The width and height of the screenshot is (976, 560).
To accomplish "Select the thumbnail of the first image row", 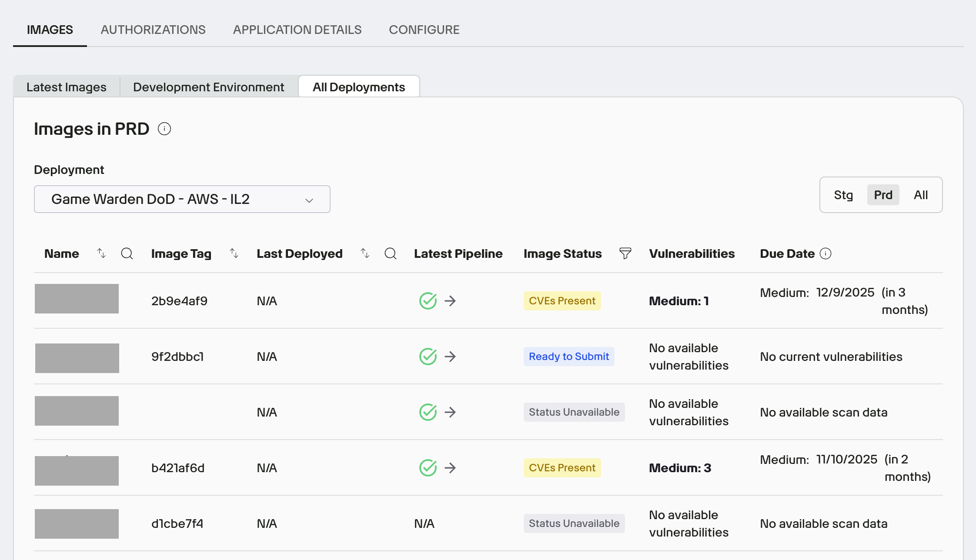I will [77, 298].
